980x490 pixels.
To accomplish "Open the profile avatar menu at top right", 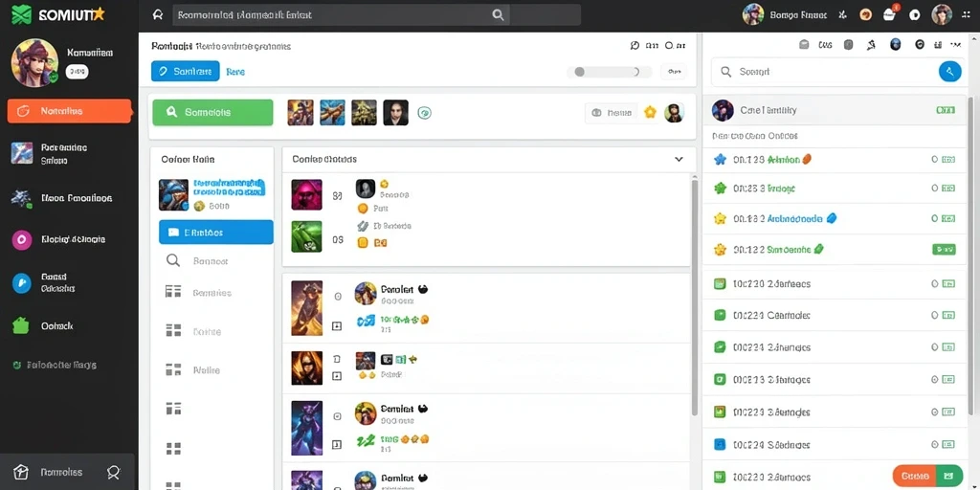I will click(x=942, y=14).
